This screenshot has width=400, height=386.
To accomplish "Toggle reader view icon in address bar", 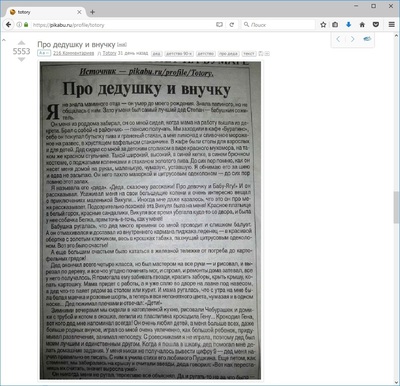I will [x=219, y=25].
